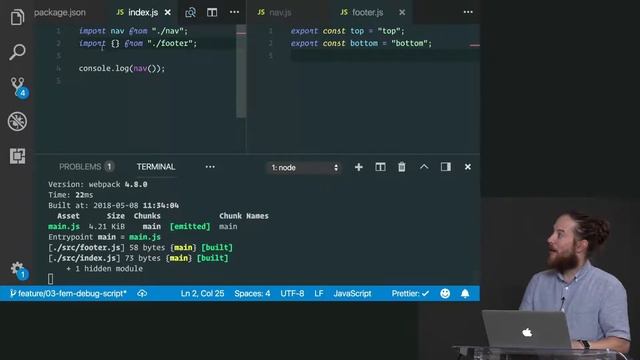Move panel to the right

pyautogui.click(x=446, y=167)
